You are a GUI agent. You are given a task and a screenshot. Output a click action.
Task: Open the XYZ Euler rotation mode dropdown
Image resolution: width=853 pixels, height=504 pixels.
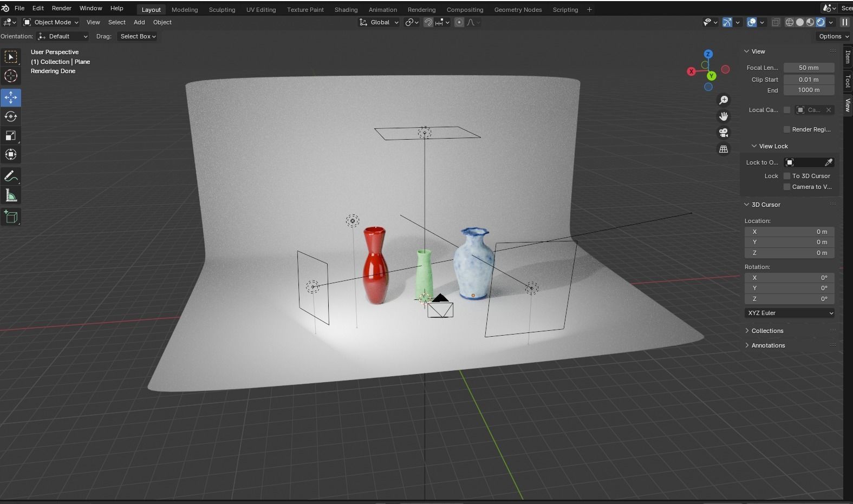(x=790, y=313)
